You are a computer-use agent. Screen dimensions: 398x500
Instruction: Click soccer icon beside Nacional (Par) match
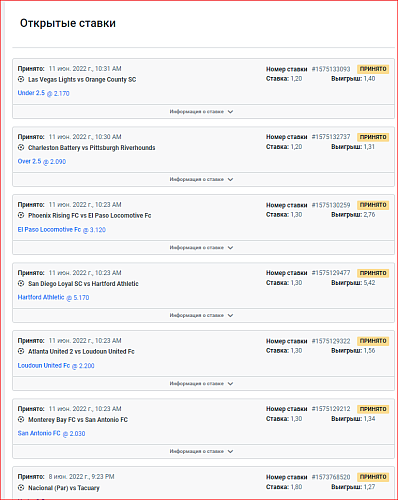(x=21, y=488)
